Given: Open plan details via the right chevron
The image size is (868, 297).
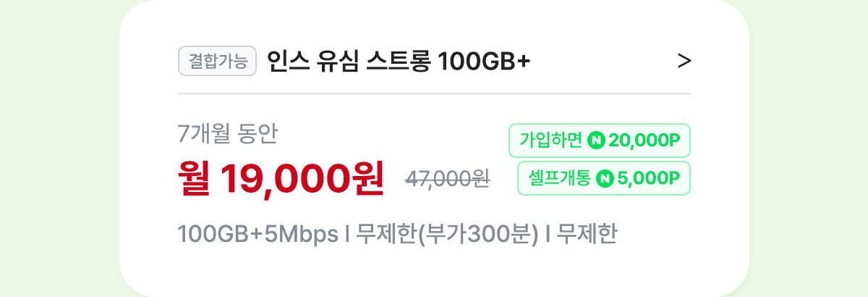Looking at the screenshot, I should 684,62.
